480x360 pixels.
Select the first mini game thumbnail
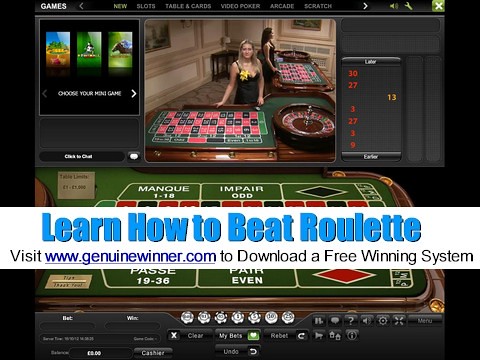tap(58, 49)
